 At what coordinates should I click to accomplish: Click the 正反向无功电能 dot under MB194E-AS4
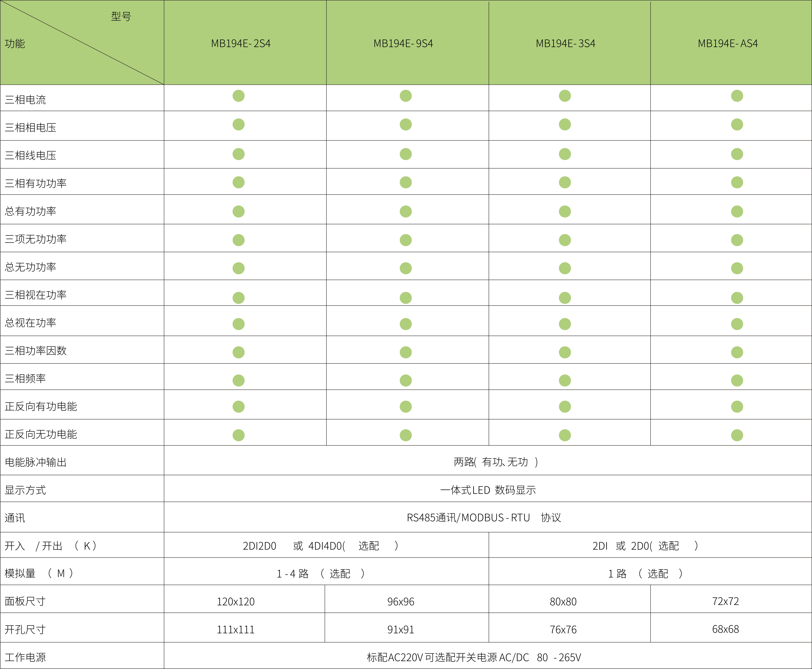737,436
